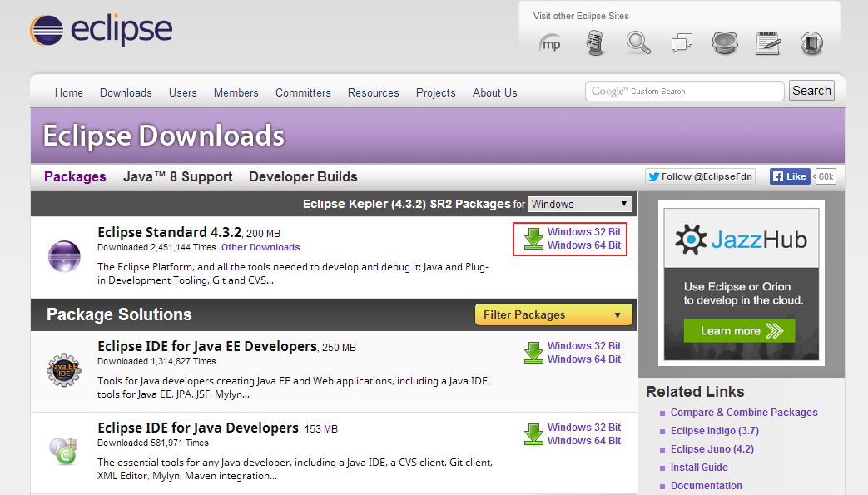The image size is (868, 495).
Task: Open the notepad and pencil icon
Action: click(768, 42)
